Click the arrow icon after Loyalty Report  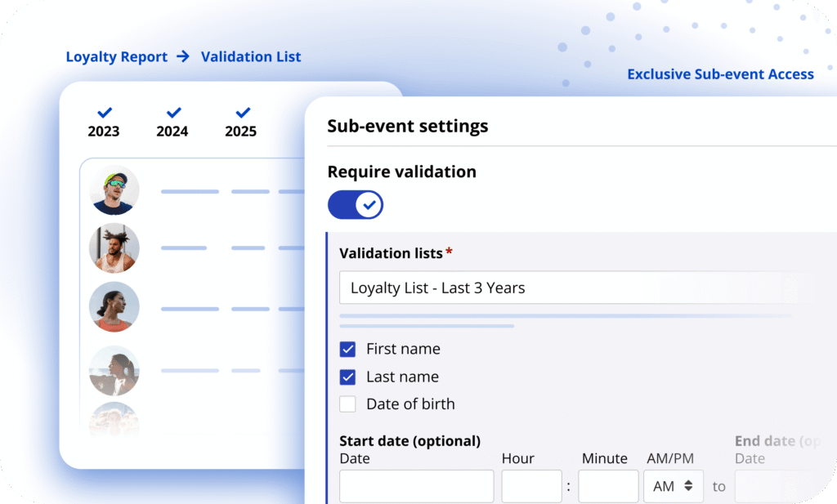[x=183, y=56]
